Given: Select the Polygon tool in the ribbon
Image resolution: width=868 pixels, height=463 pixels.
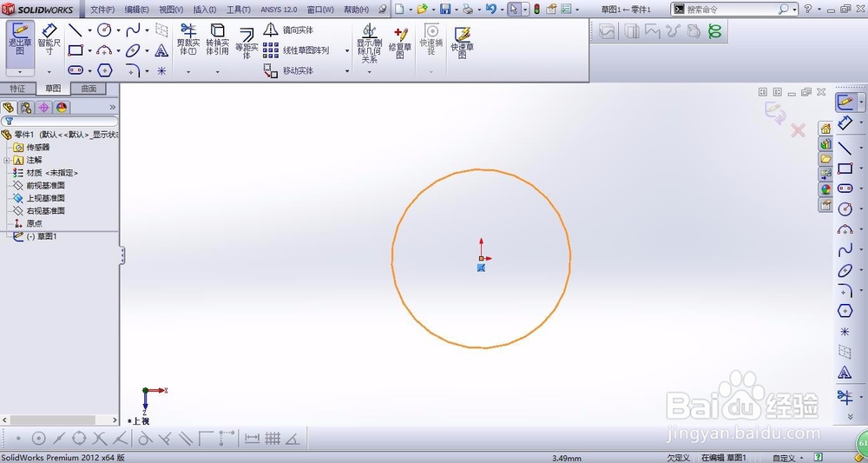Looking at the screenshot, I should pyautogui.click(x=105, y=70).
